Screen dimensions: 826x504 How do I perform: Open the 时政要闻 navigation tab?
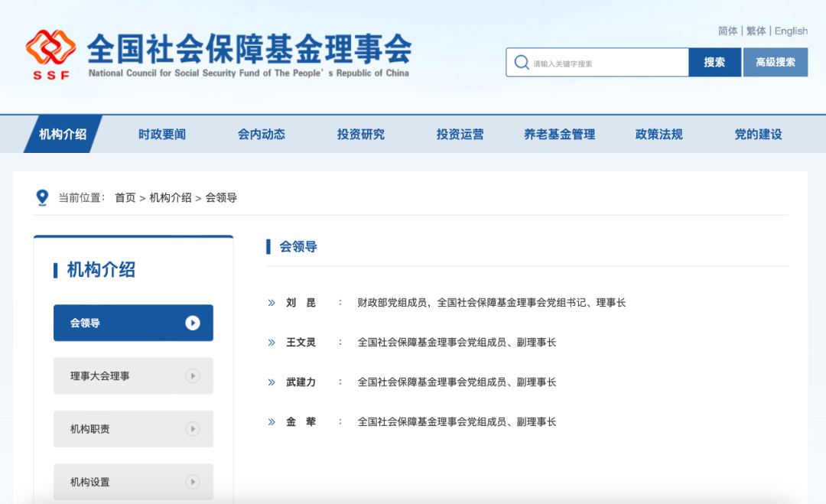tap(162, 135)
